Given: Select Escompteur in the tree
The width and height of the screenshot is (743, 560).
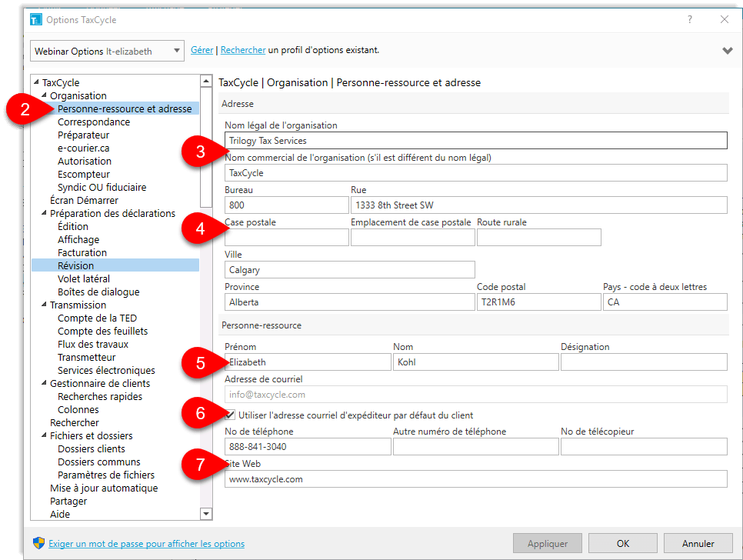Looking at the screenshot, I should click(x=83, y=175).
